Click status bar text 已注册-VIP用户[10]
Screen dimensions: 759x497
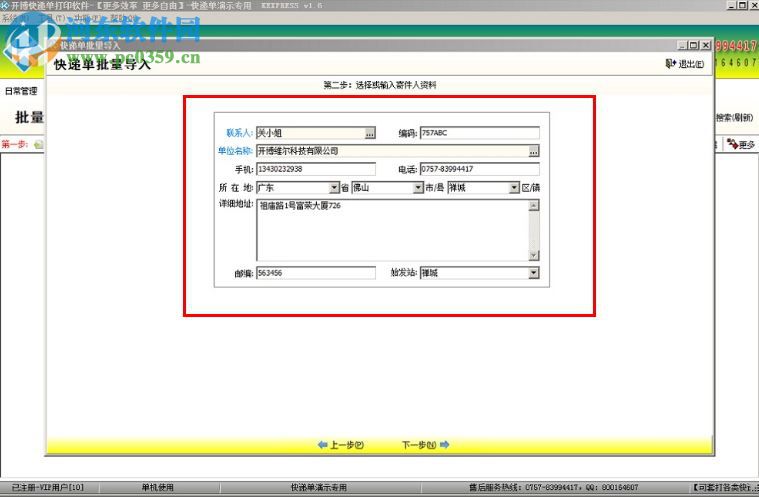47,487
